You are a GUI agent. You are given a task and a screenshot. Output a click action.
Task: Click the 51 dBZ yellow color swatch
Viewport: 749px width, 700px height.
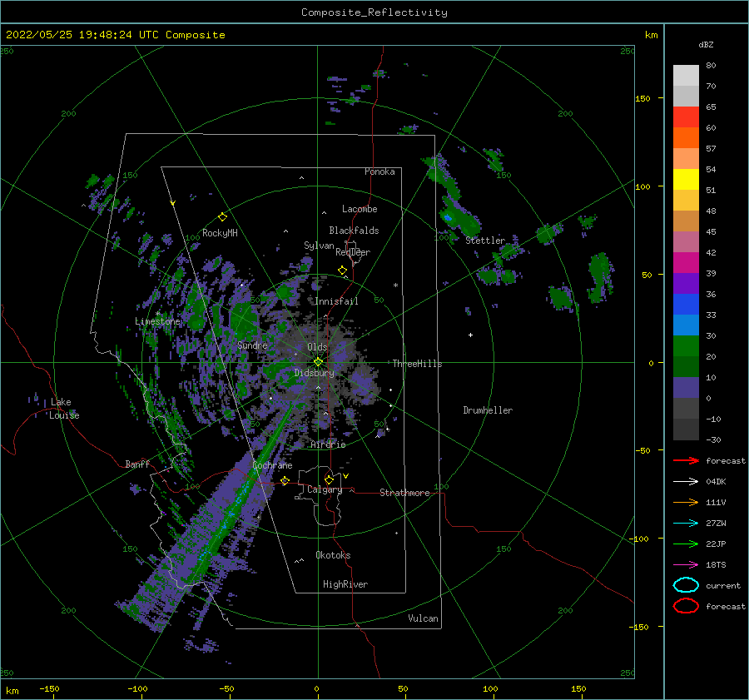coord(686,179)
